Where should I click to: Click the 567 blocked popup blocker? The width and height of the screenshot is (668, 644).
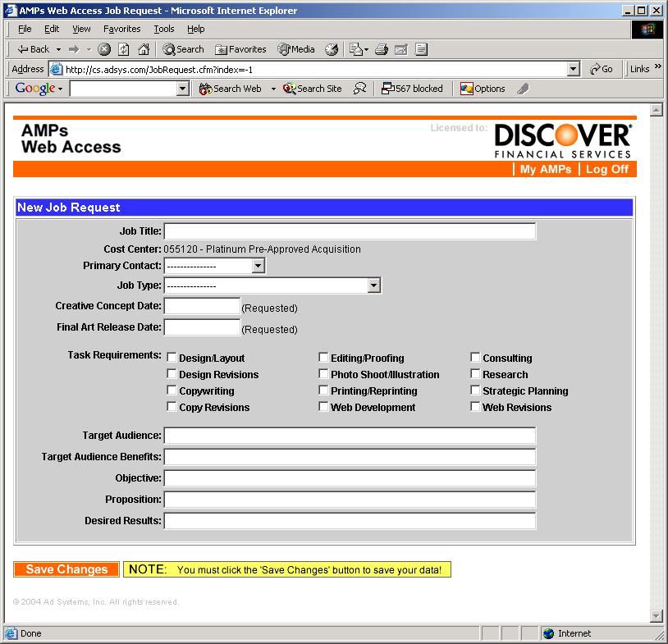[x=412, y=89]
